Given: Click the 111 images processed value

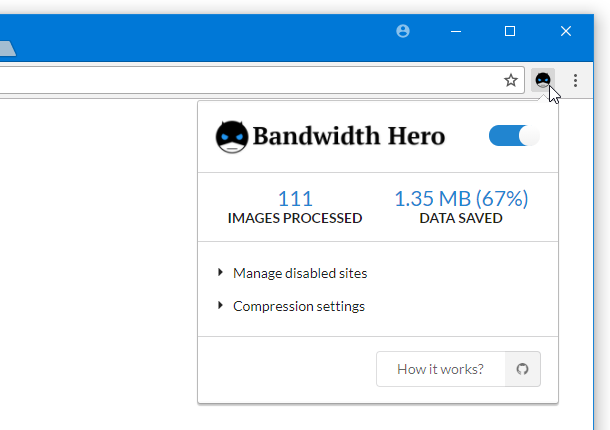Looking at the screenshot, I should tap(295, 198).
